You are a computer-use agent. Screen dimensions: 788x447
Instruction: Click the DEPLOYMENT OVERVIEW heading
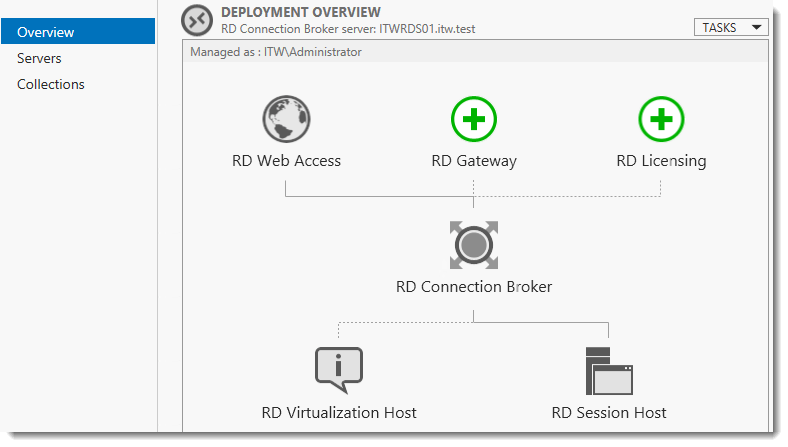[301, 12]
